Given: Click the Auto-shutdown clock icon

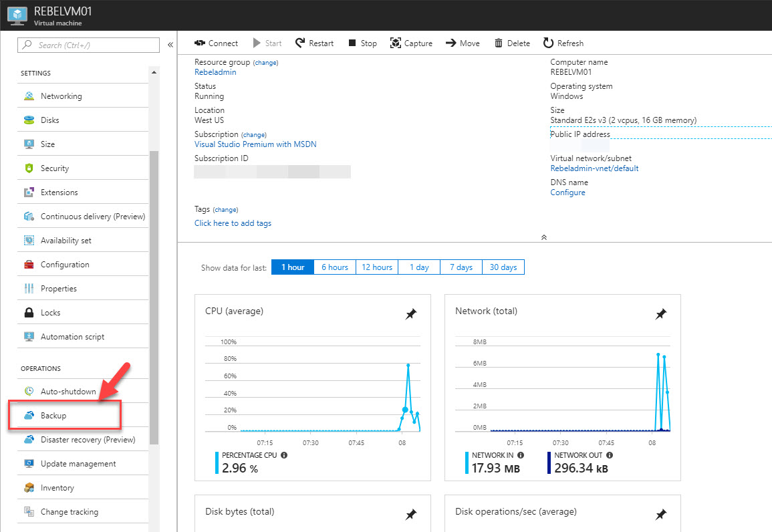Looking at the screenshot, I should (29, 391).
